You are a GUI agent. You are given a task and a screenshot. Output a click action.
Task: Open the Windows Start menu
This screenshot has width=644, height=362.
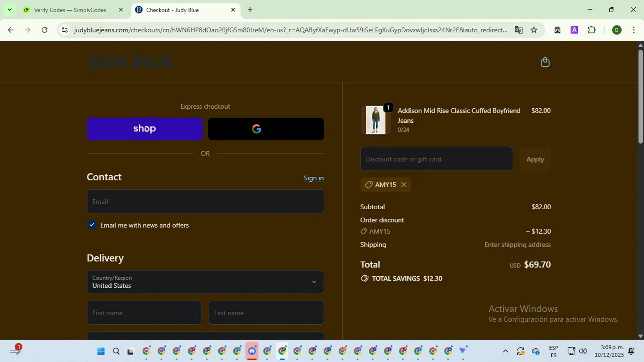pyautogui.click(x=101, y=351)
